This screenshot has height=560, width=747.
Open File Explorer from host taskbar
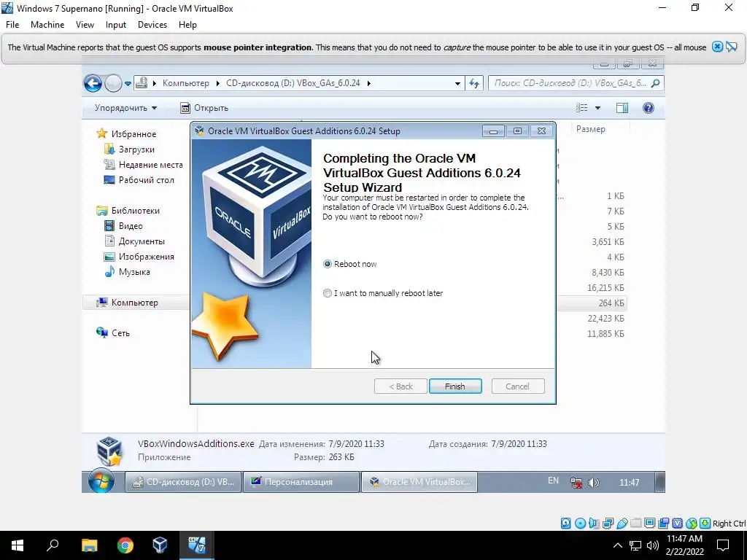pos(89,545)
